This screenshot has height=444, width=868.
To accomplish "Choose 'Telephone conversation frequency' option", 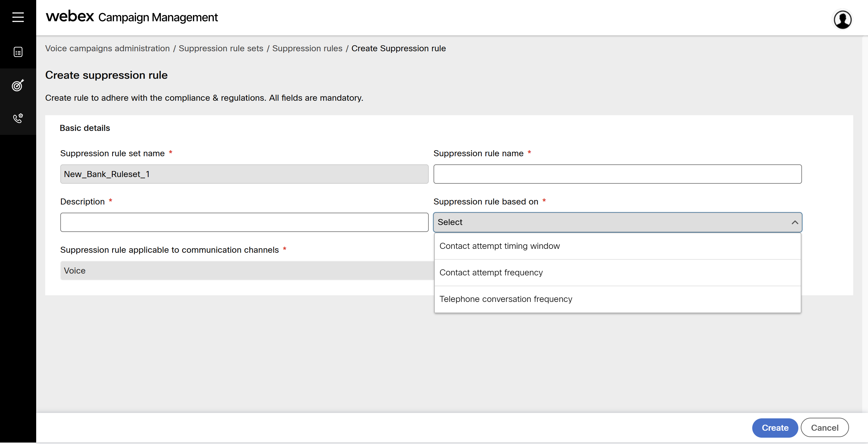I will pos(505,300).
